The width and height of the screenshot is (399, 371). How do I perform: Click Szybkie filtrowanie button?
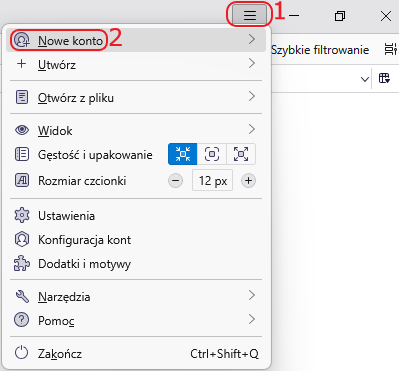click(320, 50)
